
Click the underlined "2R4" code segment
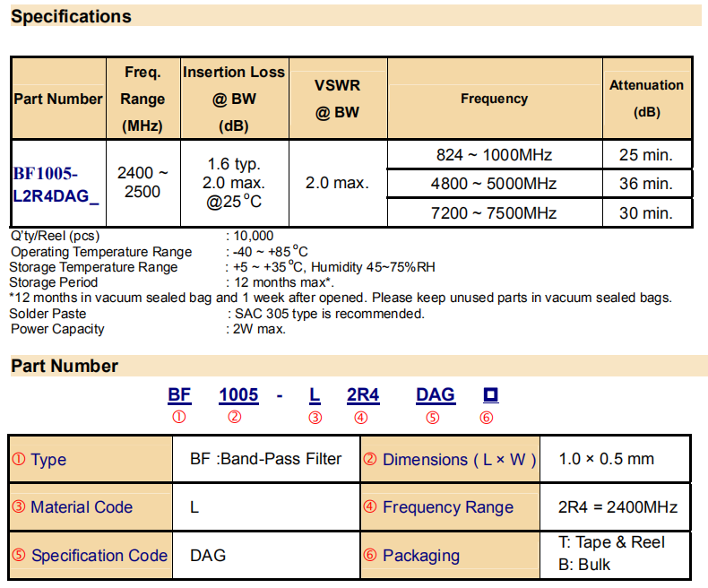point(363,395)
